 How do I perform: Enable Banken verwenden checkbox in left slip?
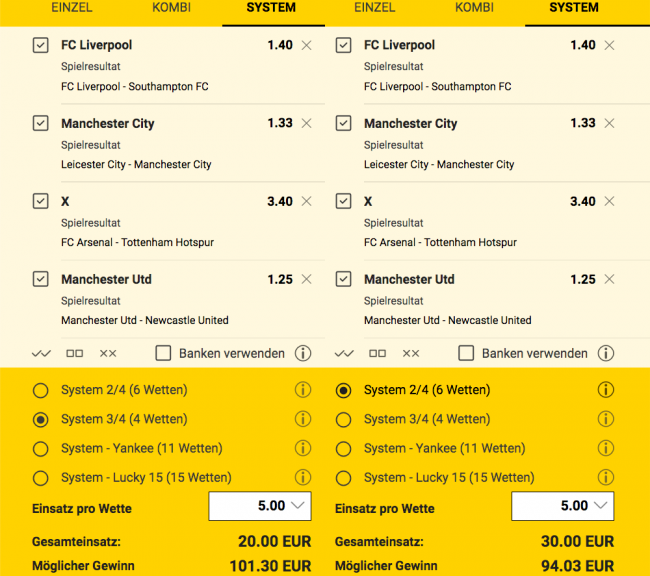(x=164, y=353)
